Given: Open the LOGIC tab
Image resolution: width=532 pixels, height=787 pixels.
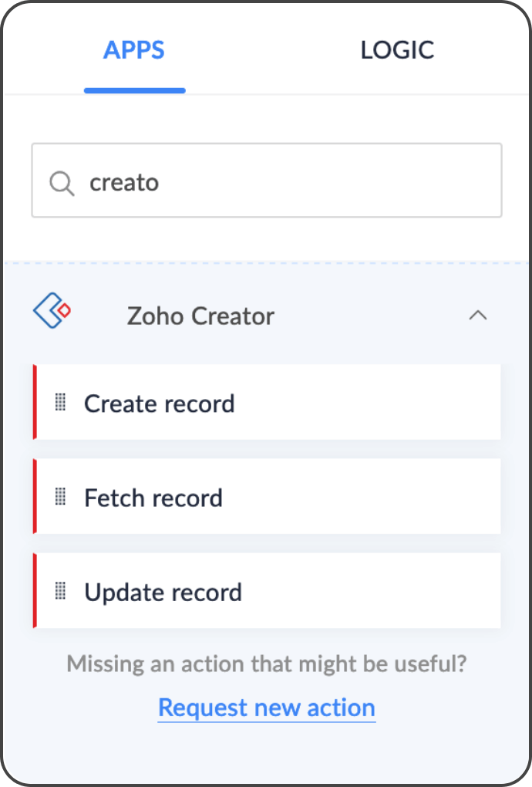Looking at the screenshot, I should coord(397,51).
